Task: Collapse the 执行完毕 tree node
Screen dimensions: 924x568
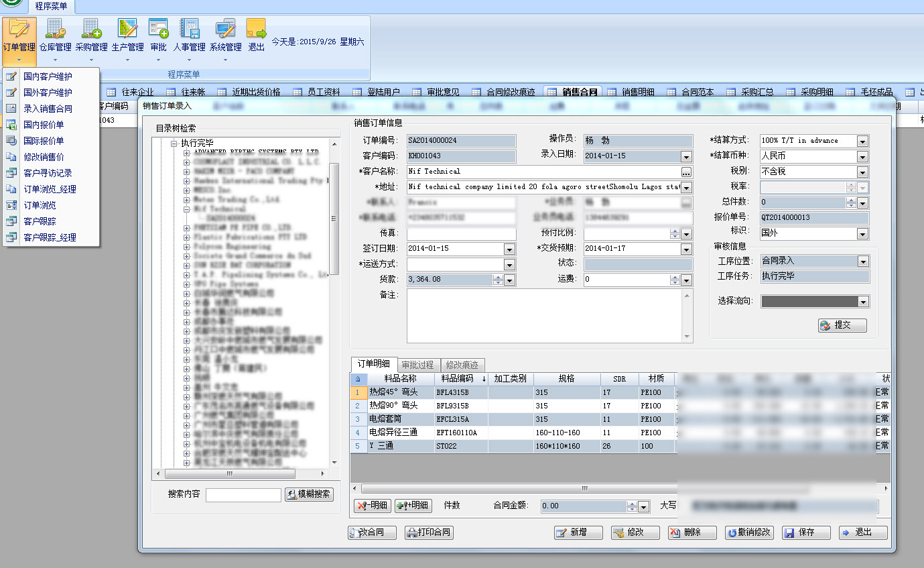Action: point(174,143)
